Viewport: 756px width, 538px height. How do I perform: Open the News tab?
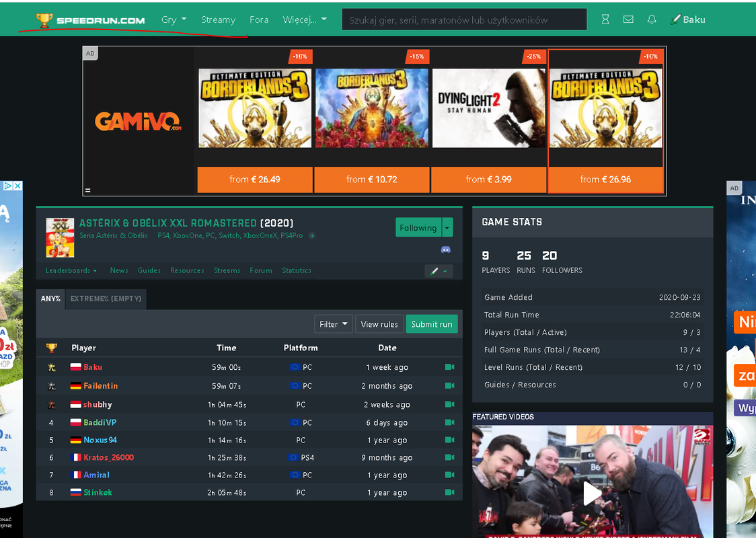pos(119,270)
